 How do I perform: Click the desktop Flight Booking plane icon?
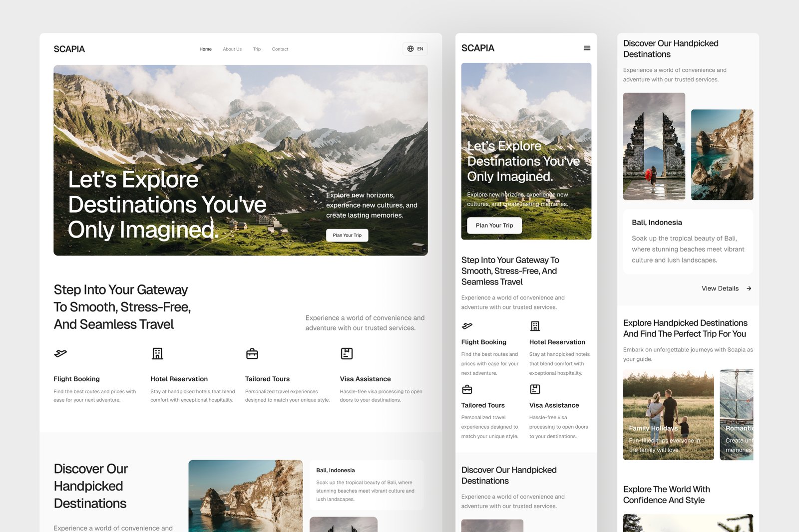(x=60, y=353)
